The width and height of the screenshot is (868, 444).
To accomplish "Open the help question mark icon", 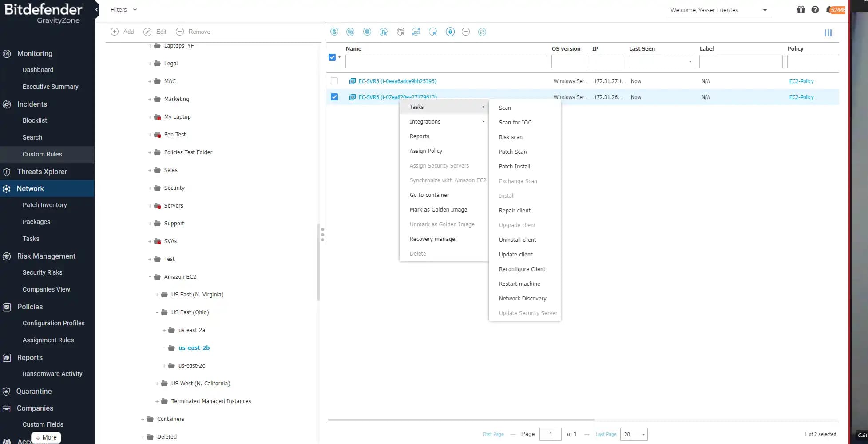I will pos(815,10).
